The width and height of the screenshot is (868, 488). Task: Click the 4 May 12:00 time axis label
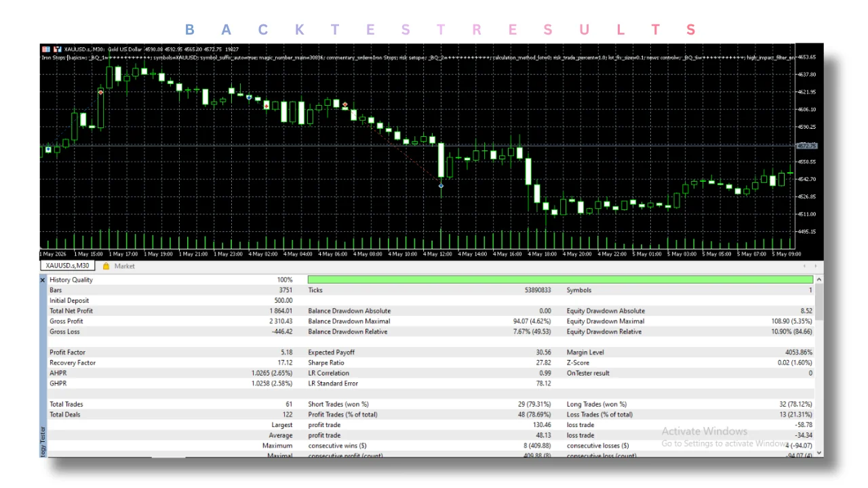pyautogui.click(x=438, y=254)
